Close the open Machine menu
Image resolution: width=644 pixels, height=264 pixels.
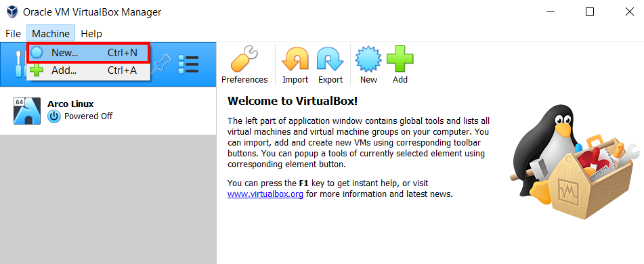51,33
